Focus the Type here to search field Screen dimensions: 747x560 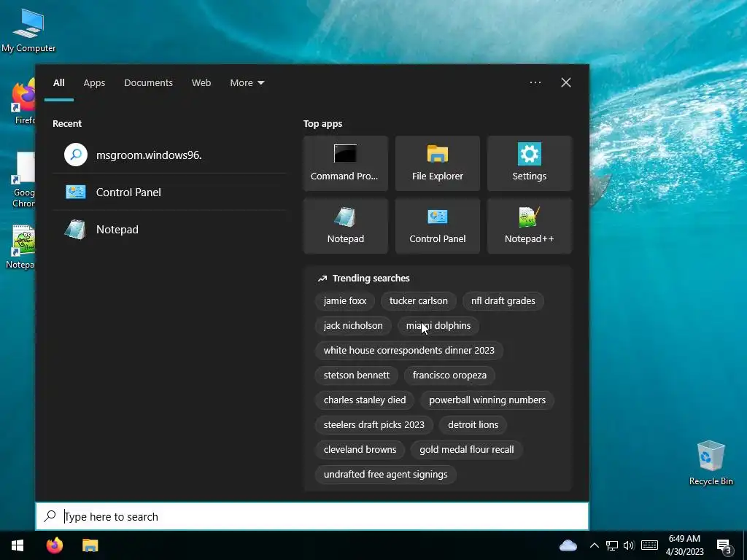click(x=312, y=516)
